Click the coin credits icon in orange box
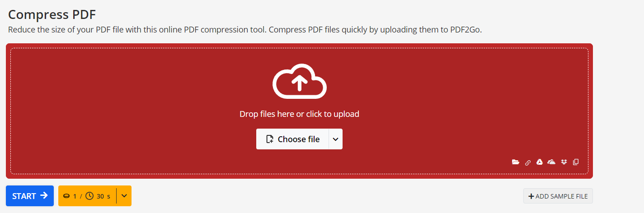 [66, 196]
